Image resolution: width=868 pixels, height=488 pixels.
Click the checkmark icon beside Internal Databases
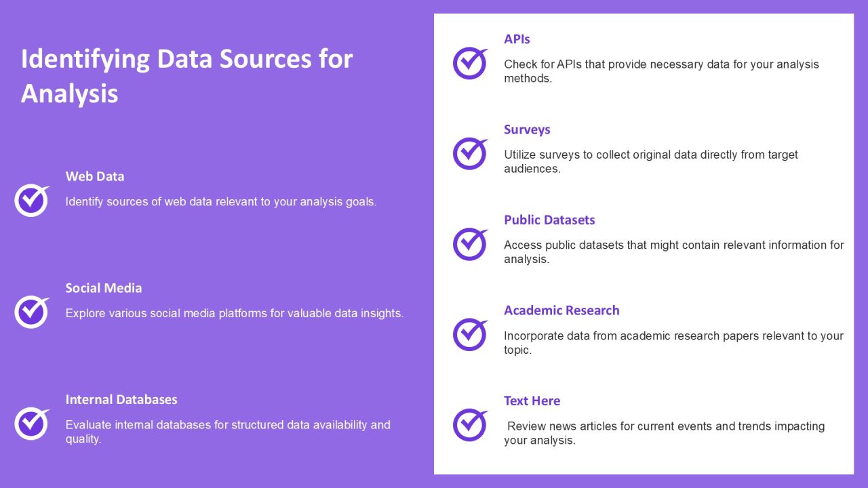pyautogui.click(x=32, y=424)
